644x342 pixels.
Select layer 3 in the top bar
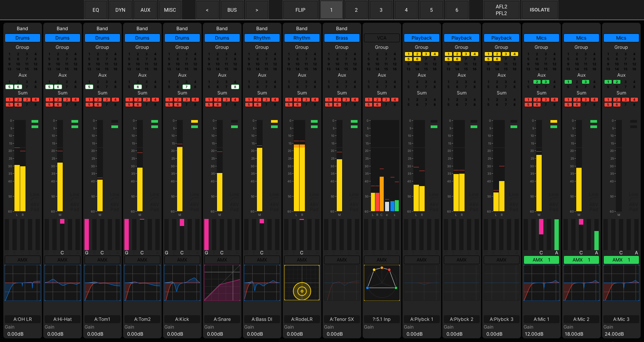click(381, 10)
